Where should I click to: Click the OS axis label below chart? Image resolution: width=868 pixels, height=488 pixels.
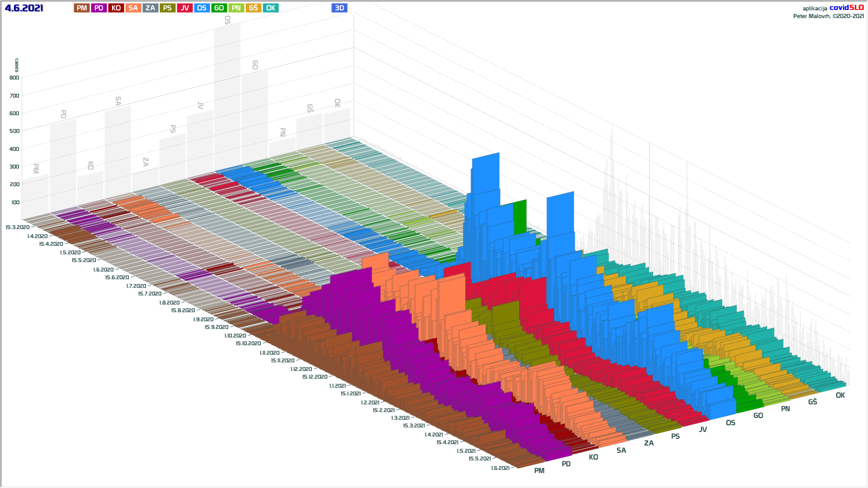730,423
